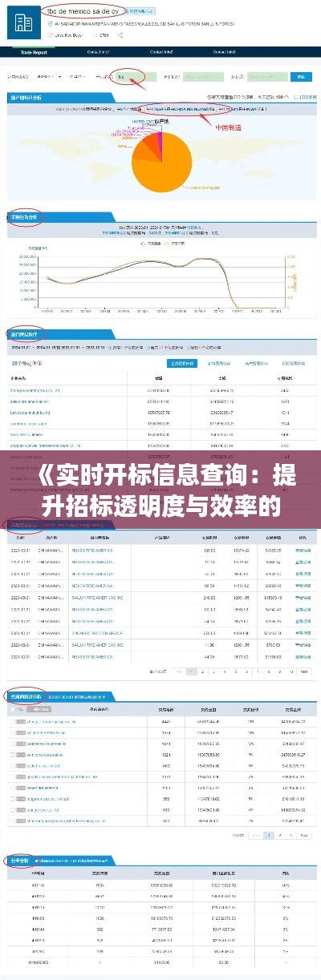This screenshot has width=321, height=980.
Task: Tick the checkbox in supplier row with 4441
Action: pos(11,721)
